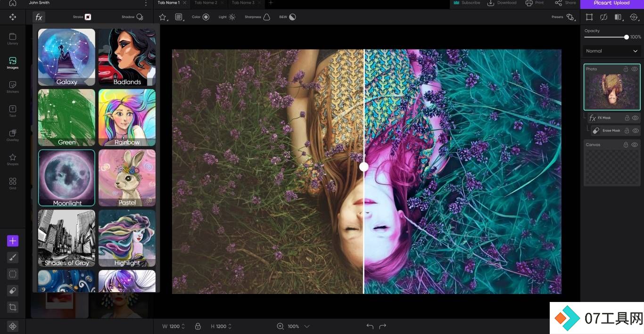Screen dimensions: 644x334
Task: Lock the Erase Mask layer
Action: (627, 130)
